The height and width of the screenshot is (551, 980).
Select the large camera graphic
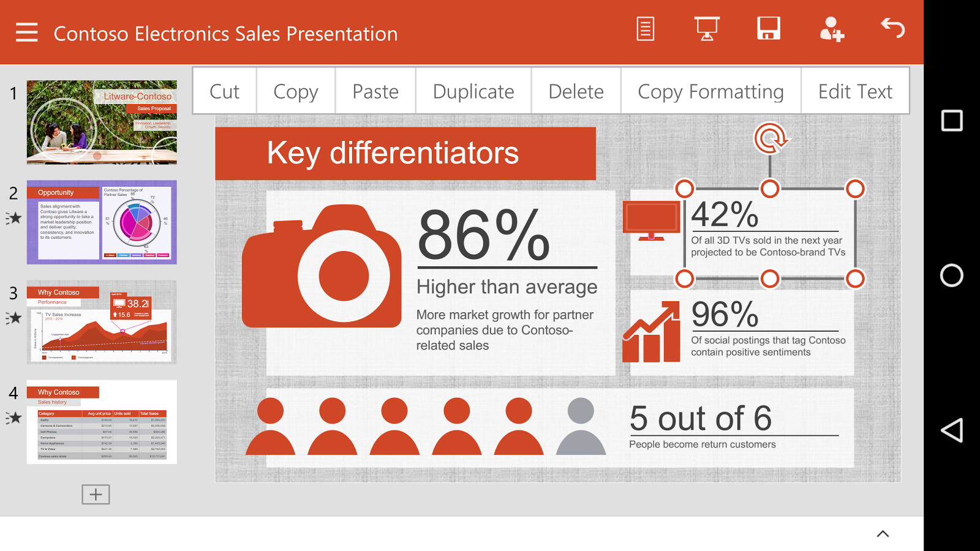[322, 266]
